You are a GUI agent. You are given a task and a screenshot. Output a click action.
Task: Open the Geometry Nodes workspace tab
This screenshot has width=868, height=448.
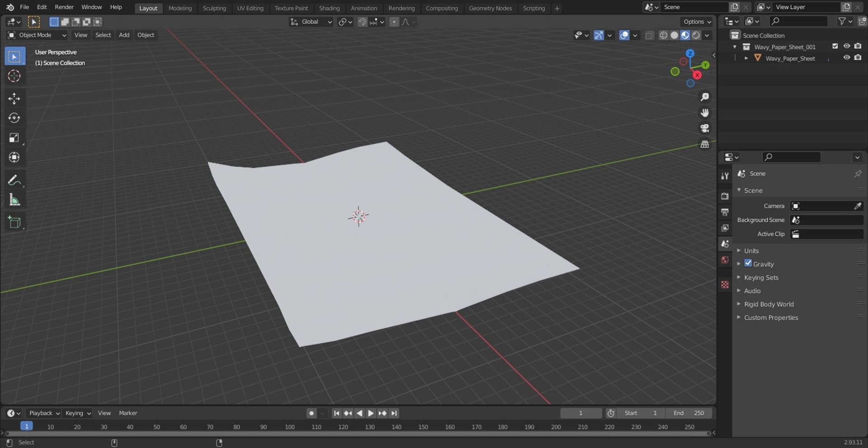[491, 8]
